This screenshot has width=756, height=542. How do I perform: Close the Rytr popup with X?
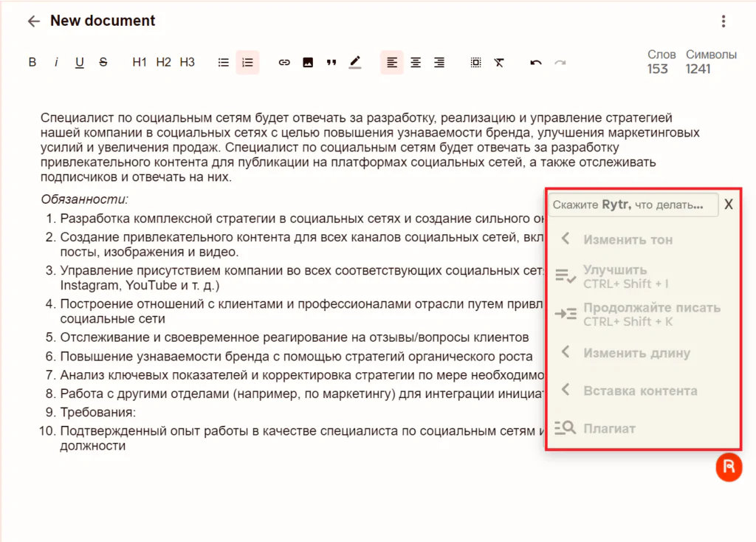[729, 205]
